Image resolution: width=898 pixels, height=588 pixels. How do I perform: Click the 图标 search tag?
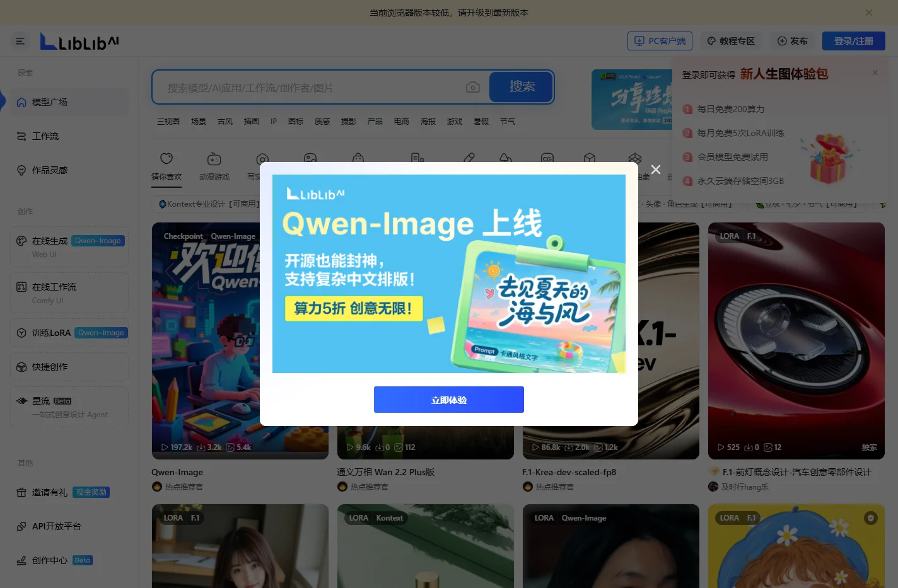pyautogui.click(x=296, y=122)
